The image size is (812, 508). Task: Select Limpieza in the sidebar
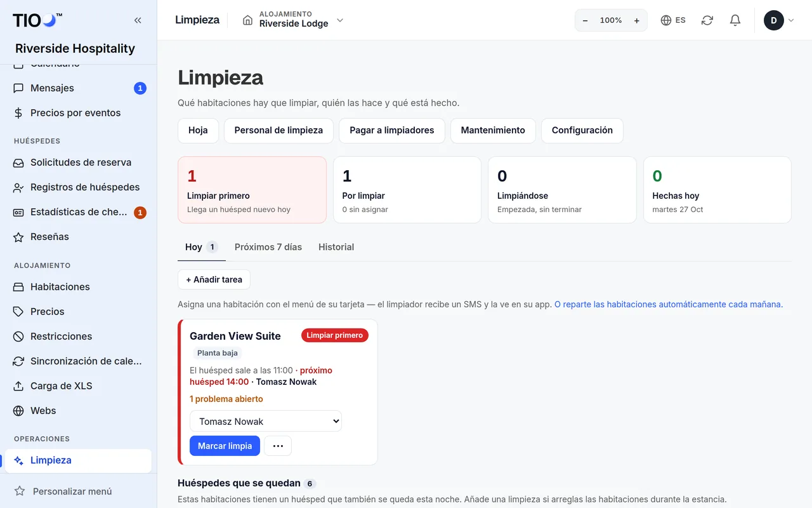click(78, 460)
